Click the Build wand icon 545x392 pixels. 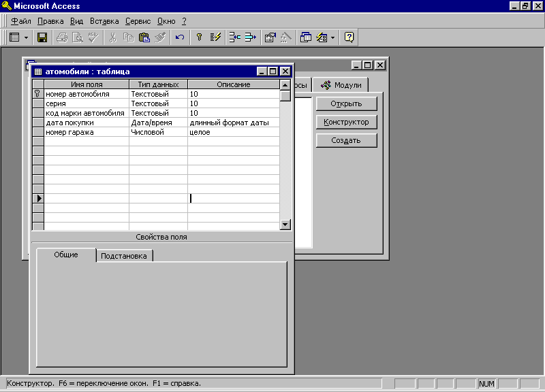coord(285,37)
